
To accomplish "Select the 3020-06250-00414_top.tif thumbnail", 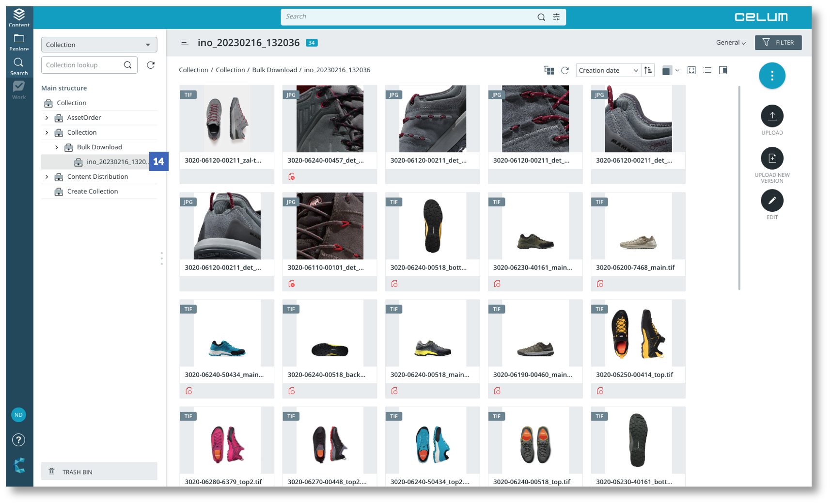I will 638,333.
